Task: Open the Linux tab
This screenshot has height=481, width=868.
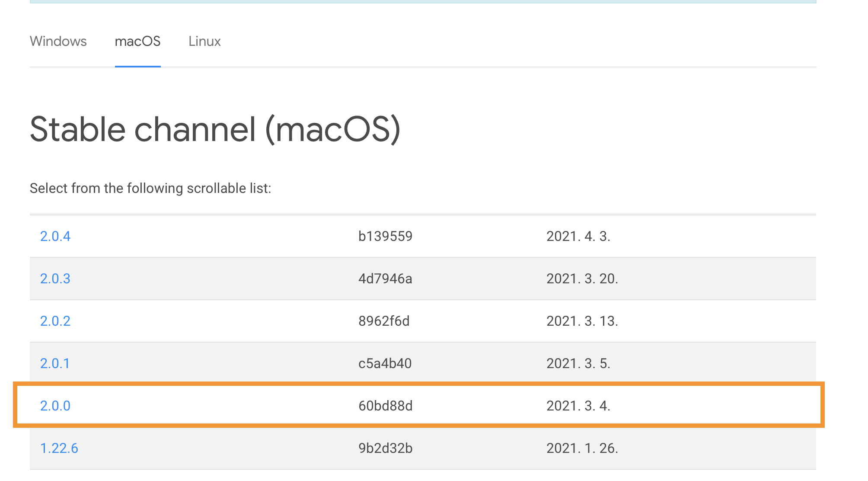Action: [x=204, y=41]
